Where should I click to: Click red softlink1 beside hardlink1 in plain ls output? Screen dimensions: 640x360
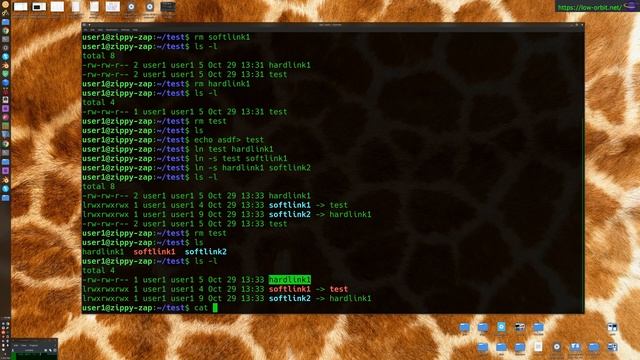coord(154,252)
